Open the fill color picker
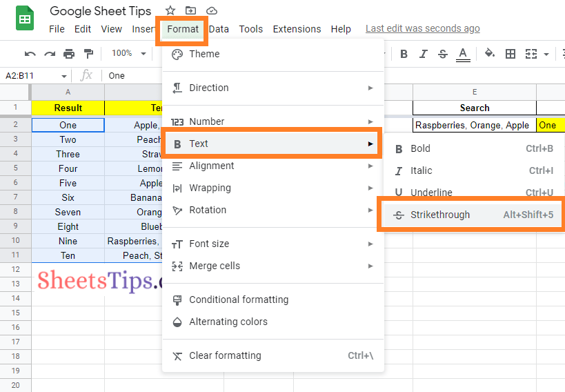Viewport: 565px width, 392px height. pos(489,54)
